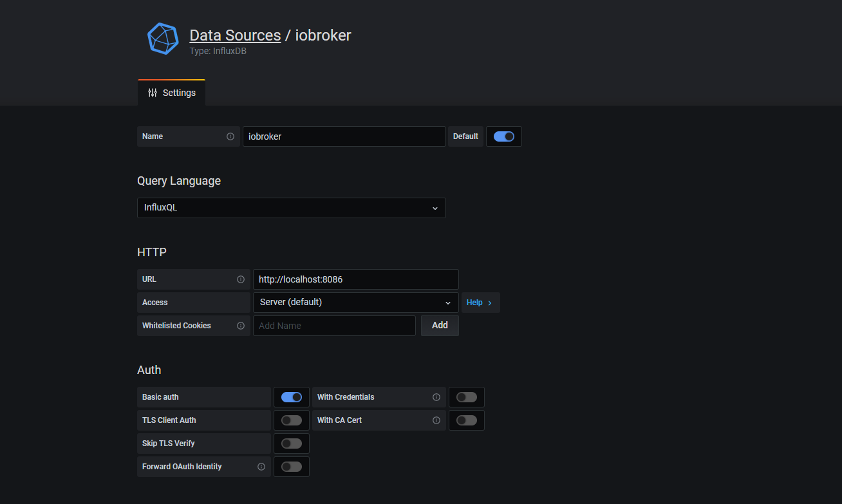Click the TLS Client Auth label
The height and width of the screenshot is (504, 842).
(x=169, y=420)
